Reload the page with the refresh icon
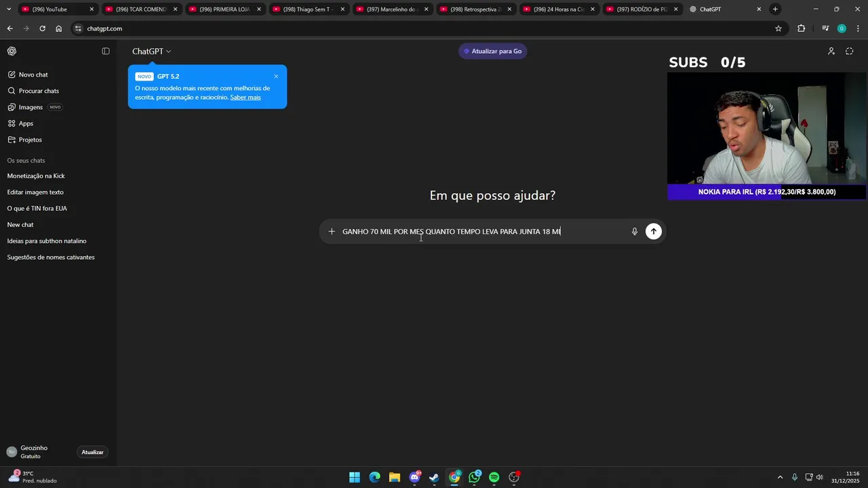Image resolution: width=868 pixels, height=488 pixels. pyautogui.click(x=42, y=28)
